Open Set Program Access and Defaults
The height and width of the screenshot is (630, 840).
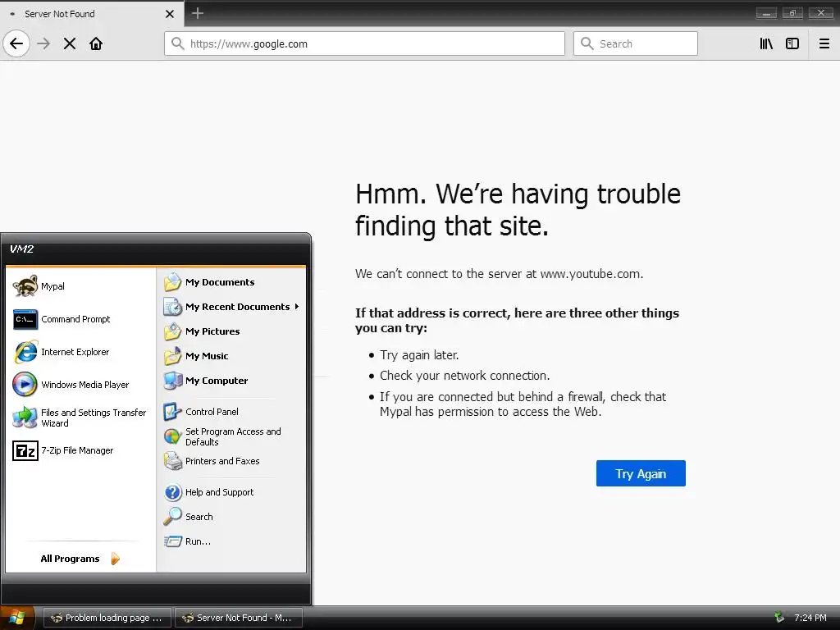[231, 436]
